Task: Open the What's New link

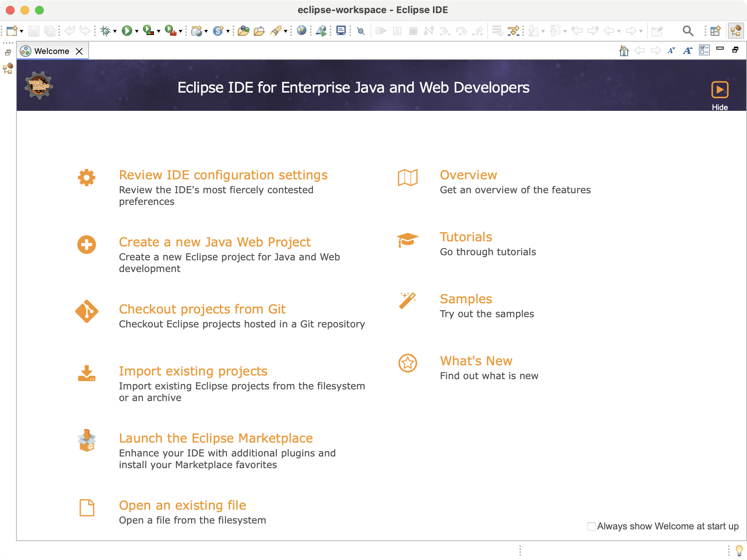Action: click(x=476, y=361)
